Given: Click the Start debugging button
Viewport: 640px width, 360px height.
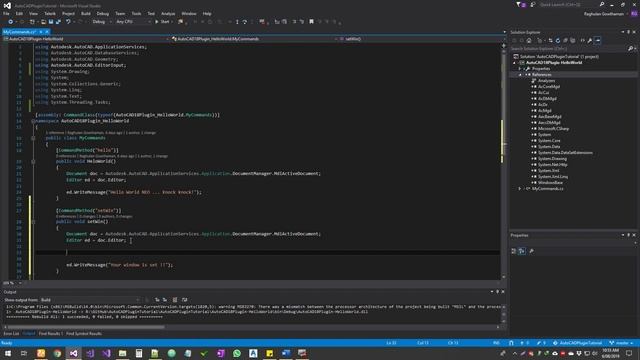Looking at the screenshot, I should [162, 22].
